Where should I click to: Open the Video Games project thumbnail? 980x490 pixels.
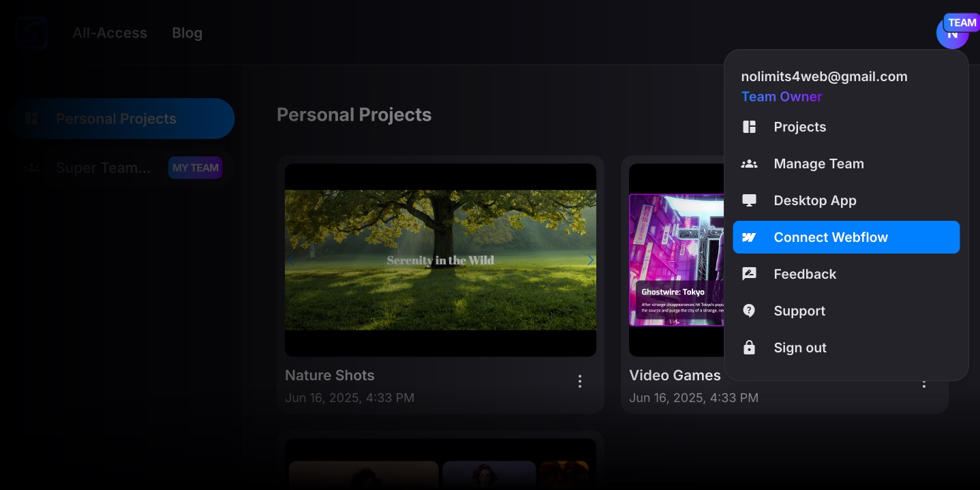(677, 260)
